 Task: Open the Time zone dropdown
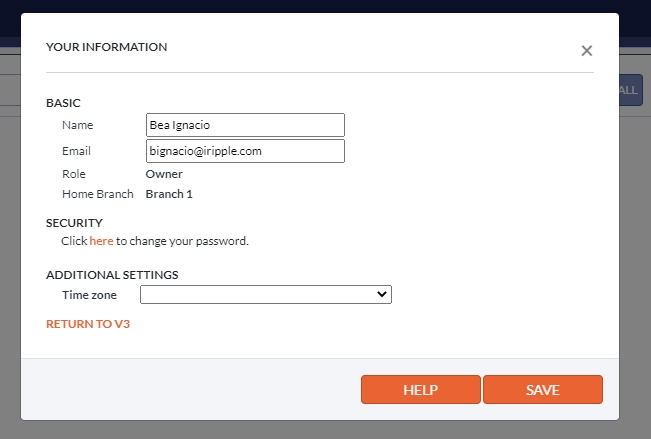click(265, 295)
